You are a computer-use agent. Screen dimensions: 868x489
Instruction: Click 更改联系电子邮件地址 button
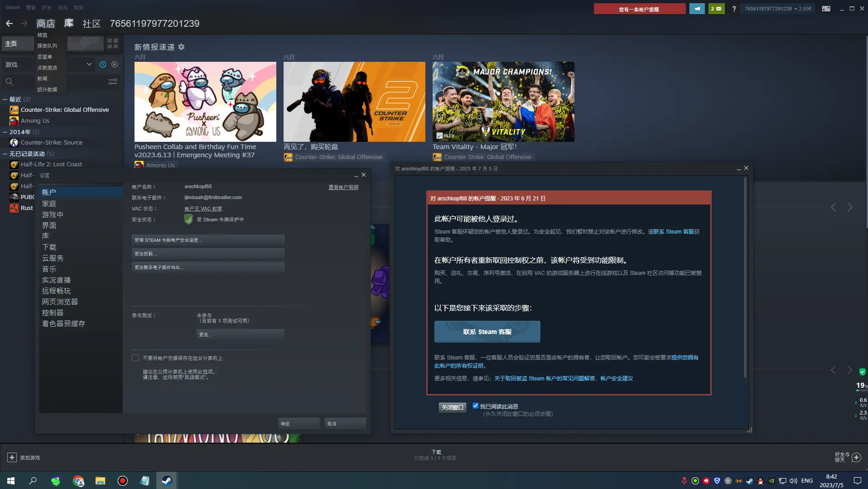coord(208,267)
